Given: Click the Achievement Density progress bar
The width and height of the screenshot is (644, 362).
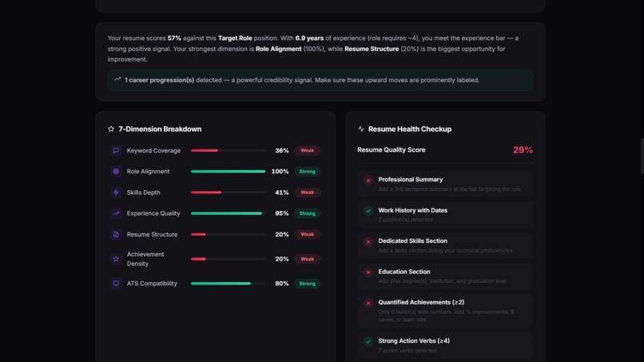Looking at the screenshot, I should coord(228,259).
